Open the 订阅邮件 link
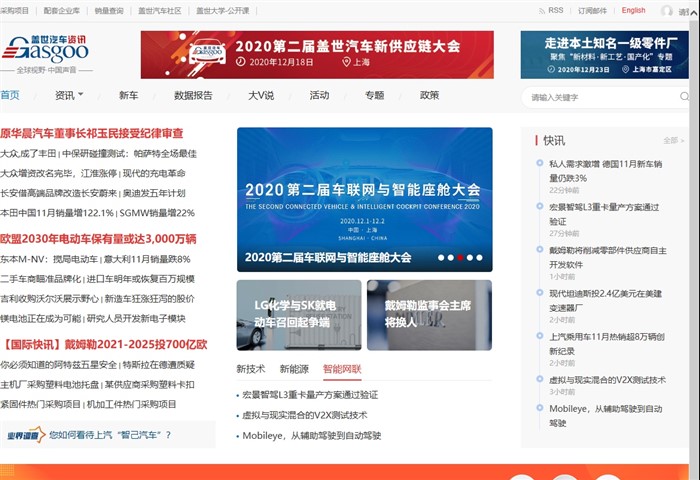700x480 pixels. [592, 11]
